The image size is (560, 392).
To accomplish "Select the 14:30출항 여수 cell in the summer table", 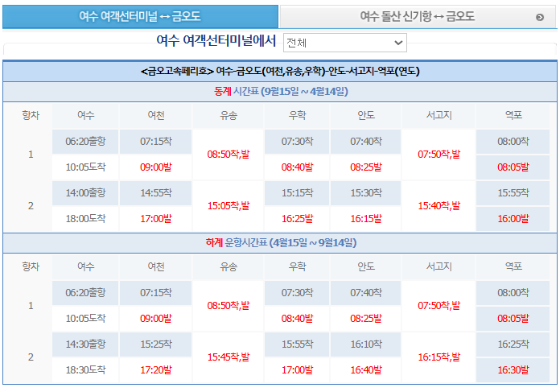I will coord(85,344).
